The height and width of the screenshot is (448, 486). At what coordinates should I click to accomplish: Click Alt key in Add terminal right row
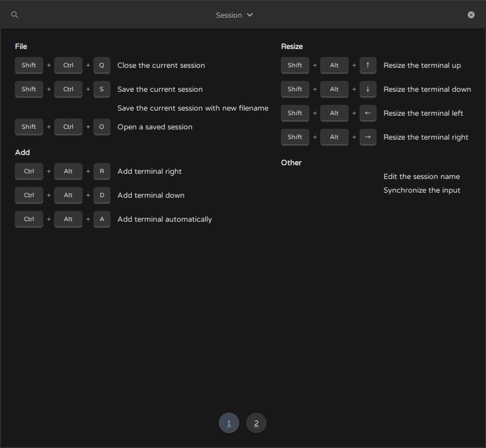coord(68,171)
